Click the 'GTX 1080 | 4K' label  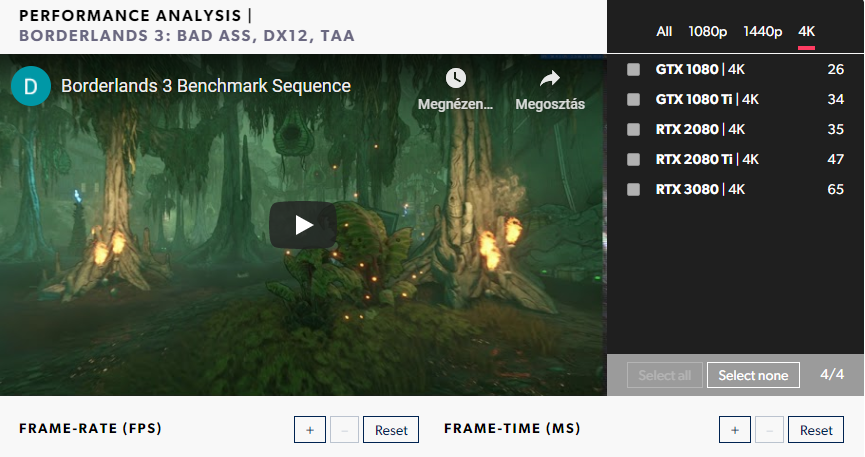(x=700, y=70)
